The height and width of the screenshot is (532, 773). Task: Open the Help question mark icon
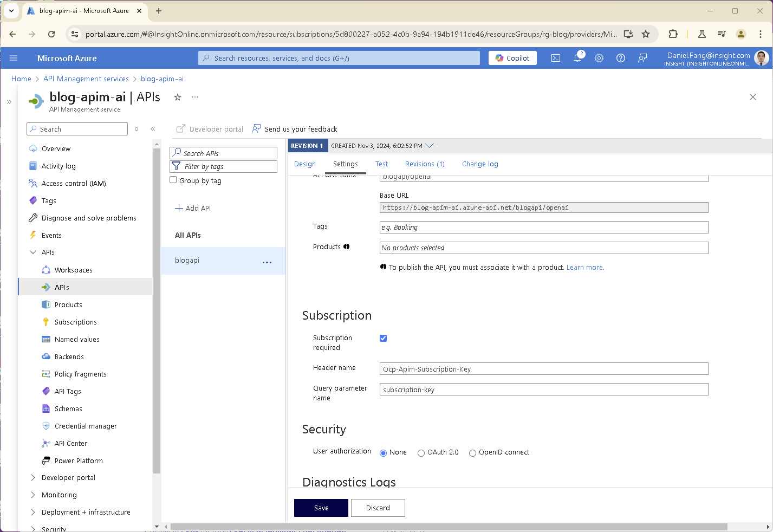pyautogui.click(x=621, y=58)
